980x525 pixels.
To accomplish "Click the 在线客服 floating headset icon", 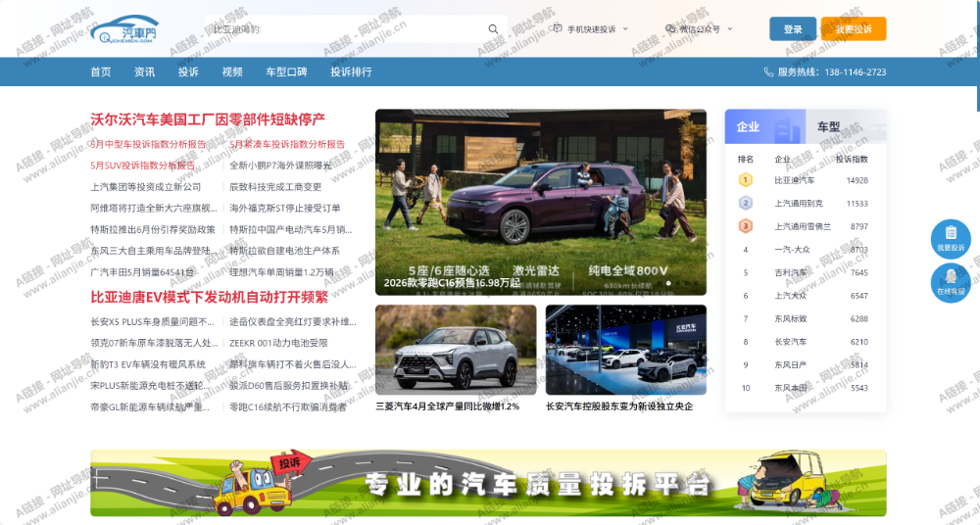I will (950, 282).
